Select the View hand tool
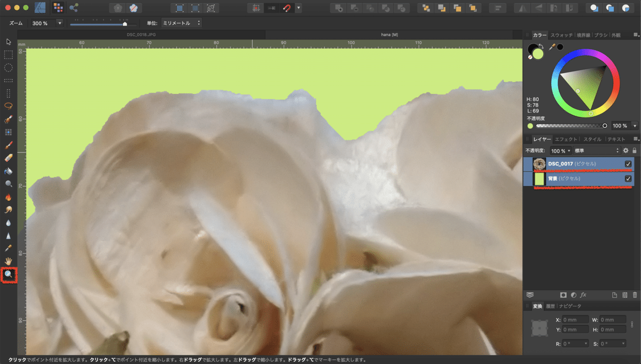The height and width of the screenshot is (364, 641). [x=9, y=261]
